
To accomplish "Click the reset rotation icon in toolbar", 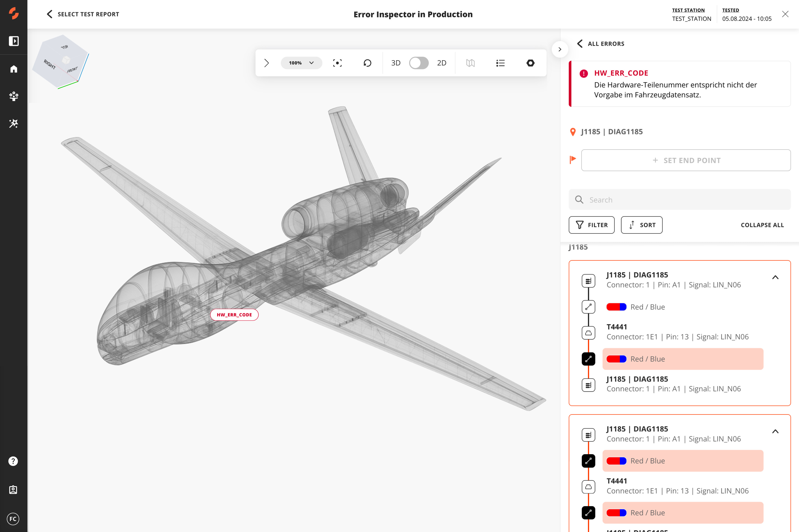I will 367,63.
